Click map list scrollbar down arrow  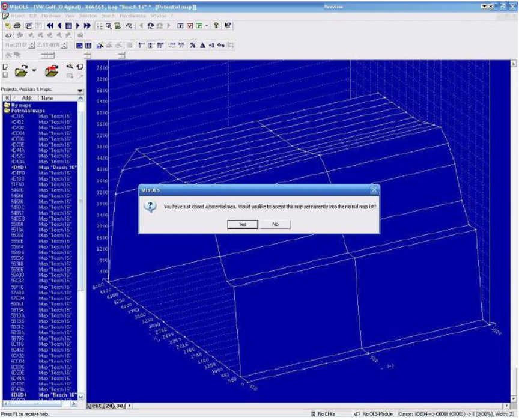click(x=80, y=396)
